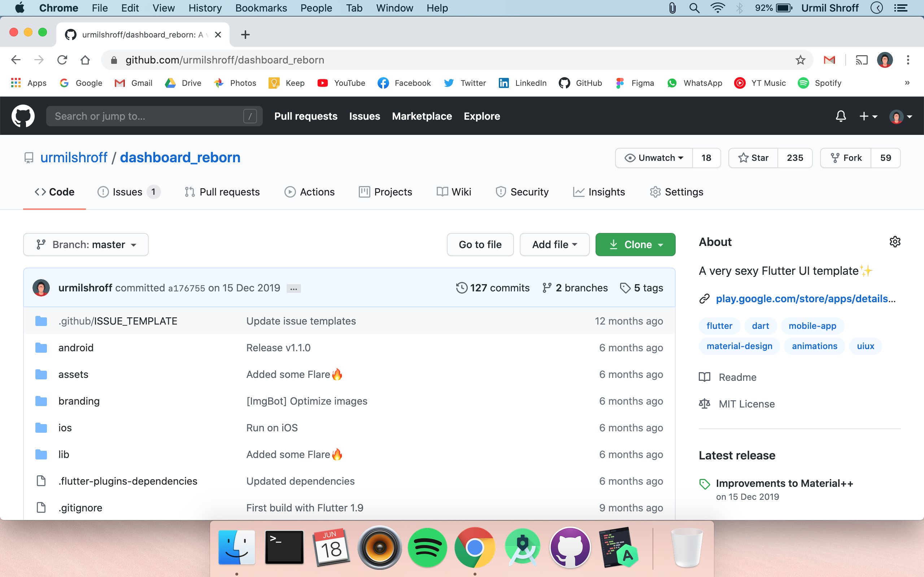Open the YouTube bookmark shortcut
This screenshot has height=577, width=924.
pyautogui.click(x=341, y=83)
